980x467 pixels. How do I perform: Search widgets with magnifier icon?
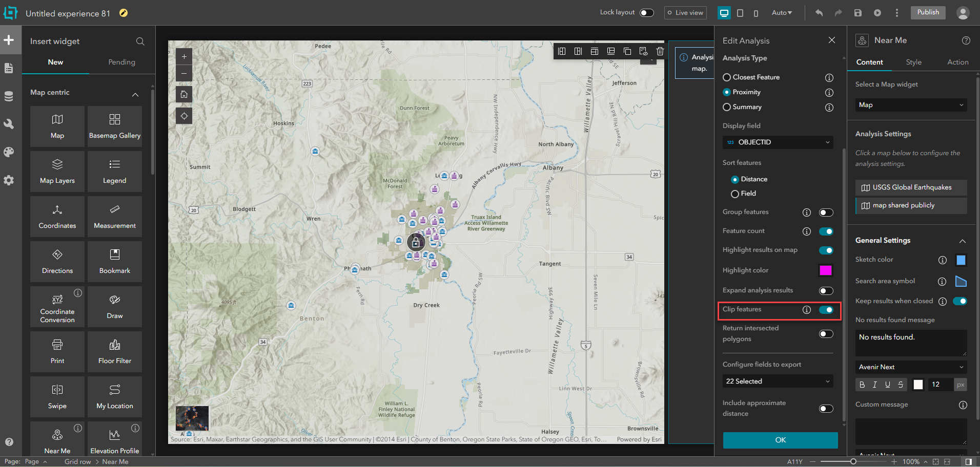point(140,41)
